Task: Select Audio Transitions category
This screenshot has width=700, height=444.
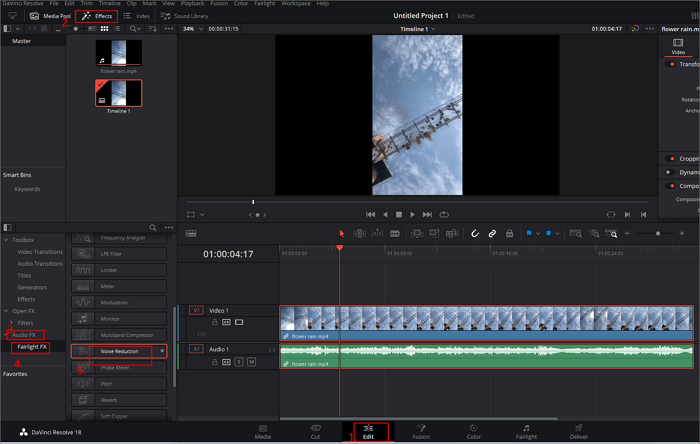Action: pos(40,264)
